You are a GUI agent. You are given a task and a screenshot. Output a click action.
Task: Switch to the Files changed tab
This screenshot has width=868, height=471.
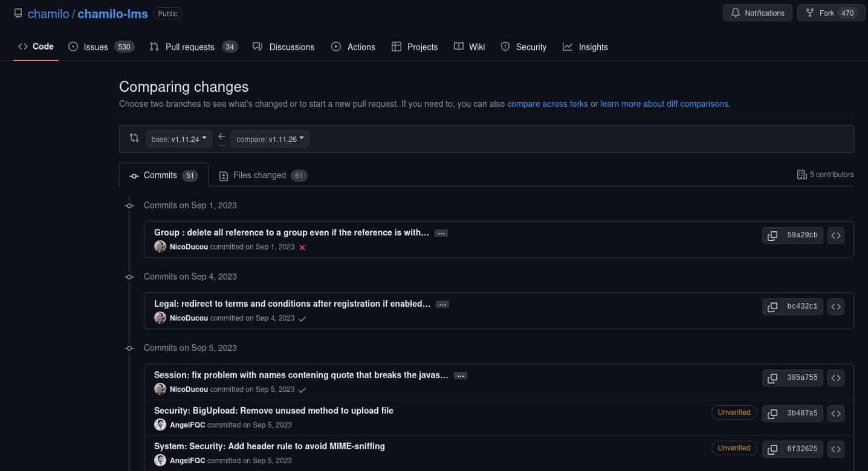[262, 175]
